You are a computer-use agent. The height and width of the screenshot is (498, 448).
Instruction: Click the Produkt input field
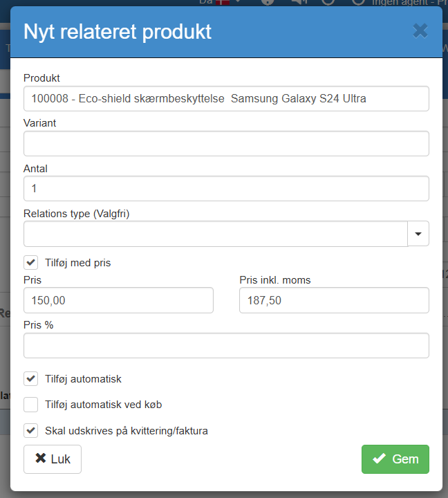[x=226, y=99]
